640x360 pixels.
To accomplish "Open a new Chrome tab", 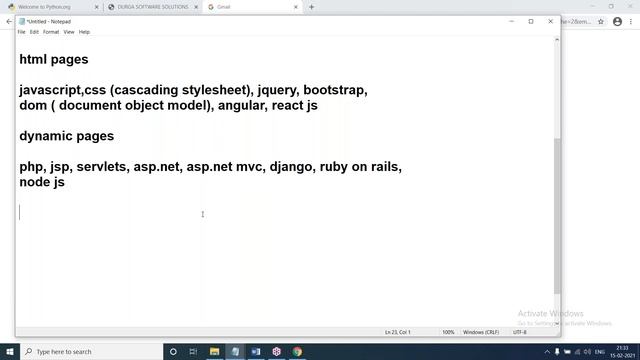I will click(311, 7).
